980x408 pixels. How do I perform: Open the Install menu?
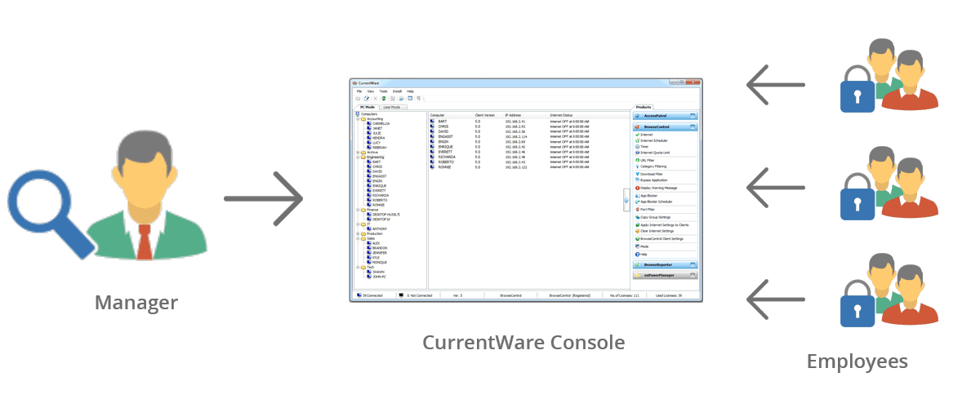[397, 91]
